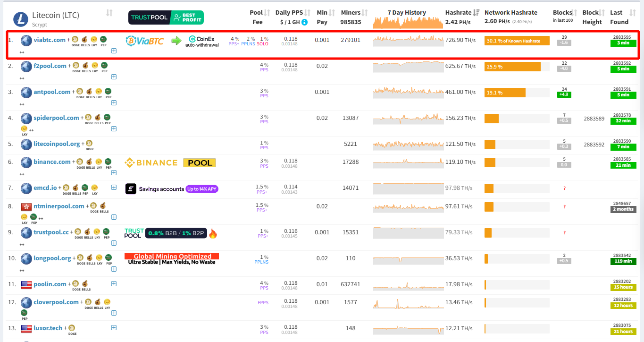Open f2pool.com pool link

point(50,66)
